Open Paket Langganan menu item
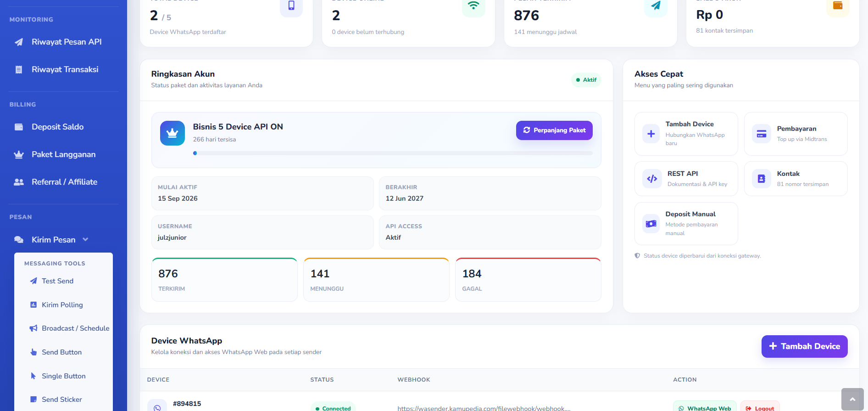868x411 pixels. (63, 155)
